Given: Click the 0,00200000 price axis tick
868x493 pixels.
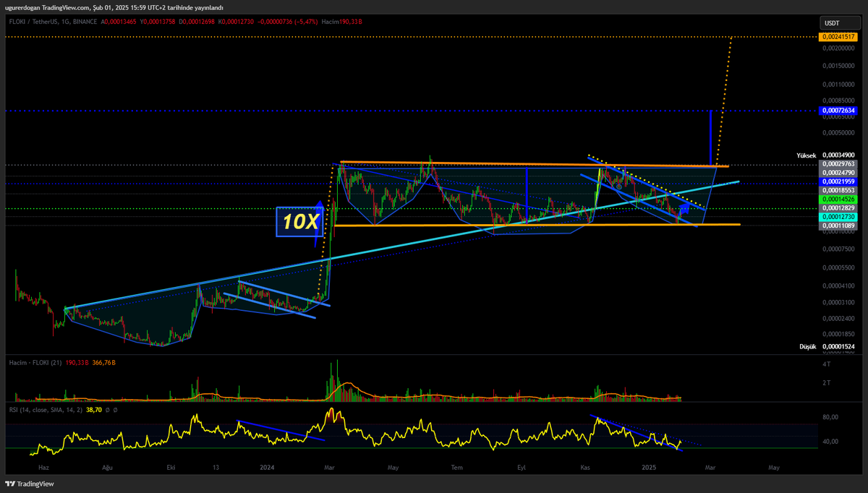Looking at the screenshot, I should [x=838, y=48].
